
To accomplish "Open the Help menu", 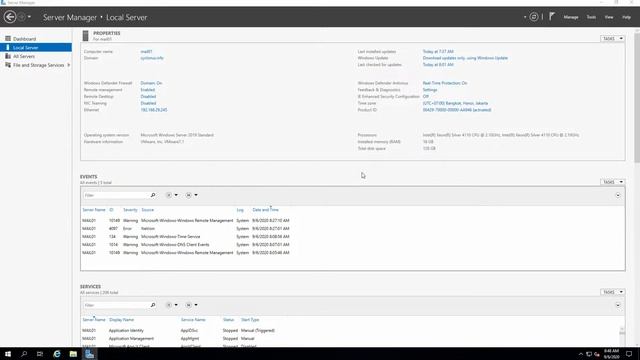I will click(626, 17).
